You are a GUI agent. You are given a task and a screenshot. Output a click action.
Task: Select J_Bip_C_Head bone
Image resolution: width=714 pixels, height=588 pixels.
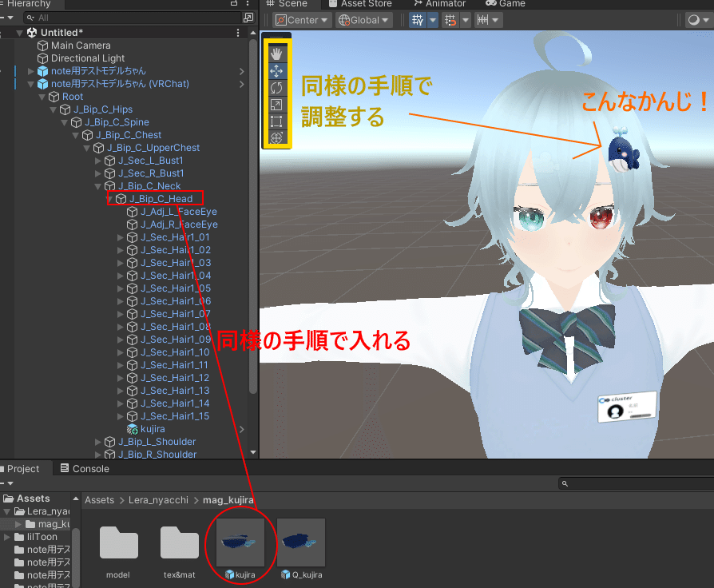[161, 199]
